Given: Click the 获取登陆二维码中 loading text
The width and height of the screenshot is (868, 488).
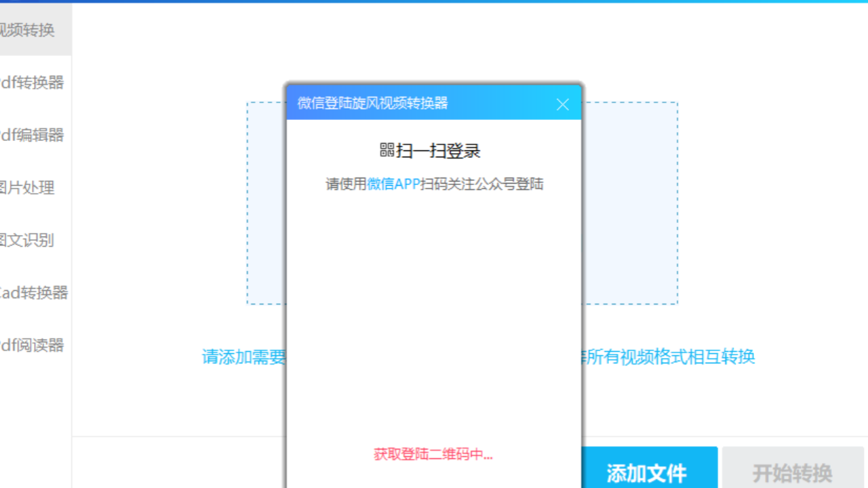Looking at the screenshot, I should pyautogui.click(x=433, y=455).
